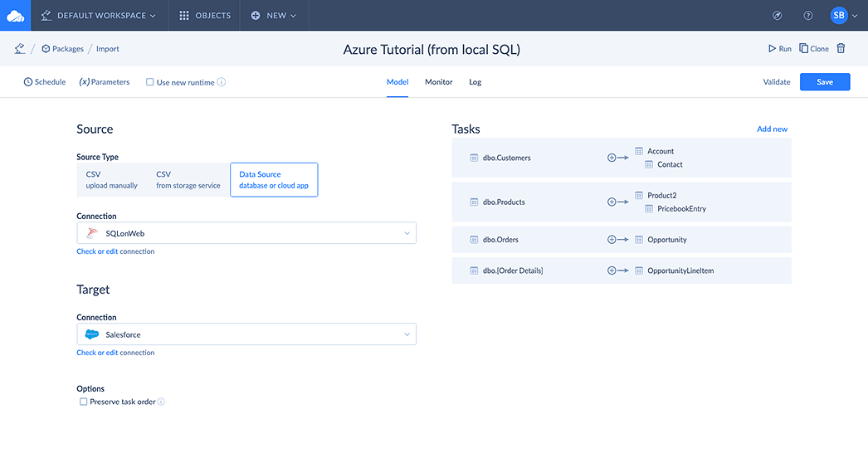
Task: Click Check or edit connection under Source
Action: coord(115,251)
